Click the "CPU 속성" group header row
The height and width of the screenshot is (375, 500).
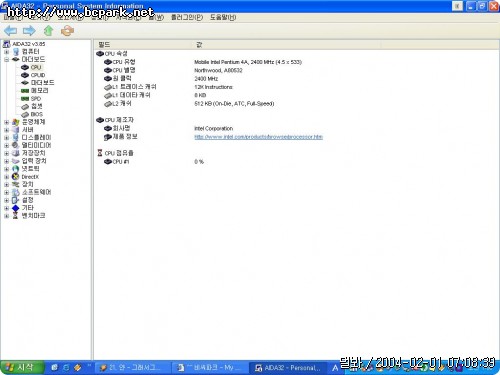[112, 54]
